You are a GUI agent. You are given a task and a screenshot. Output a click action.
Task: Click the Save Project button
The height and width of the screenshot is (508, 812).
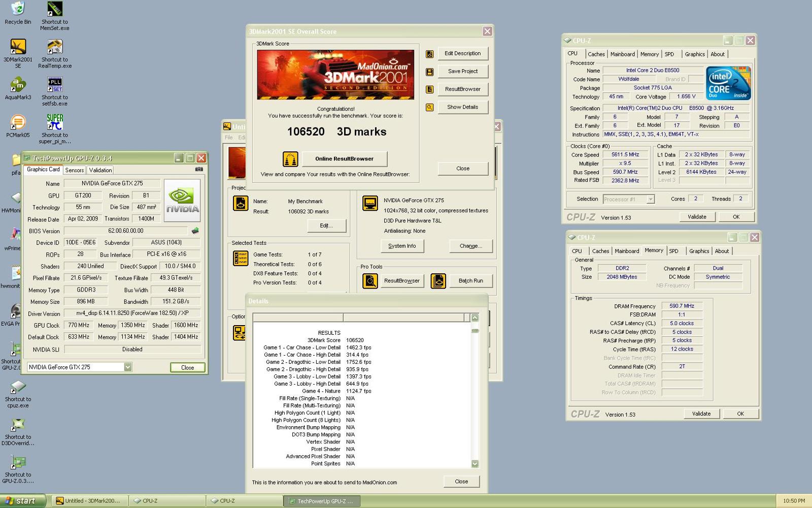coord(462,71)
